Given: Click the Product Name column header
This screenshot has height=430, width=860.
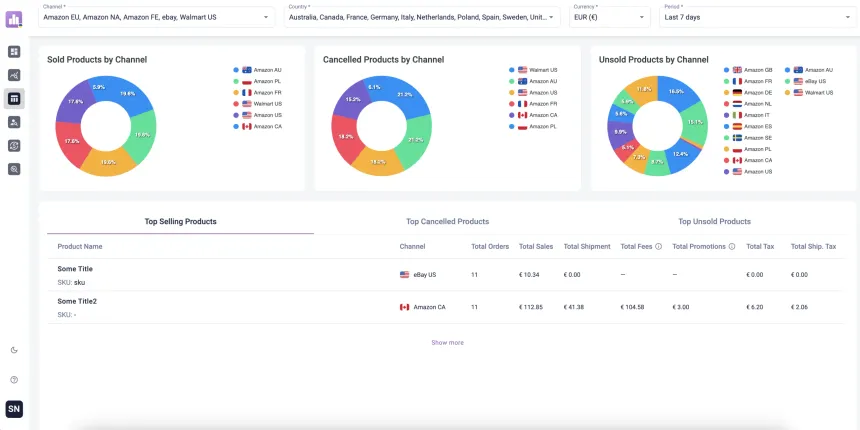Looking at the screenshot, I should tap(80, 247).
